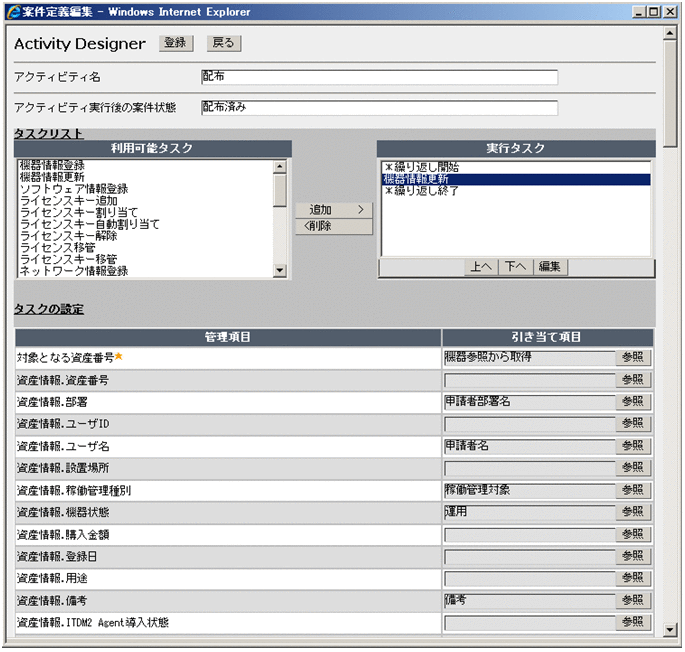Click the 管理項目 column header
The height and width of the screenshot is (652, 685).
tap(228, 337)
